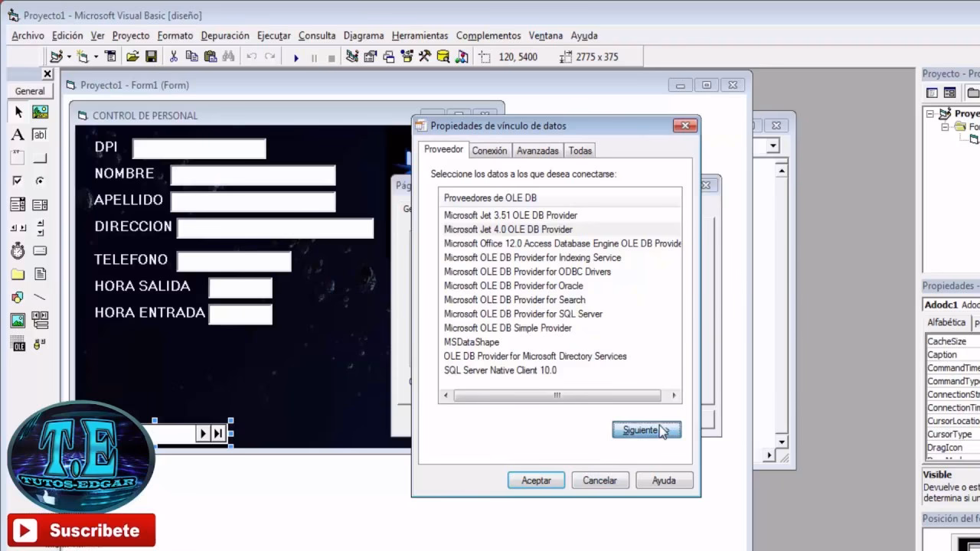
Task: Click the Ayuda button
Action: pyautogui.click(x=664, y=481)
